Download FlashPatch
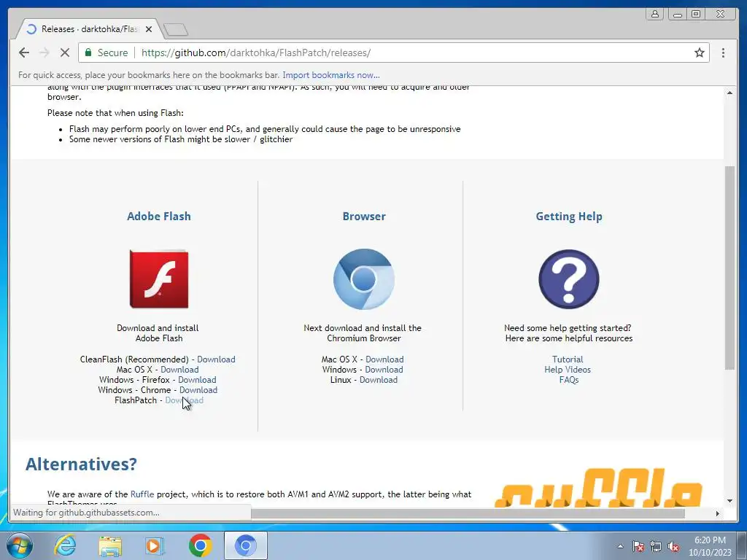Viewport: 747px width, 560px height. pyautogui.click(x=184, y=400)
